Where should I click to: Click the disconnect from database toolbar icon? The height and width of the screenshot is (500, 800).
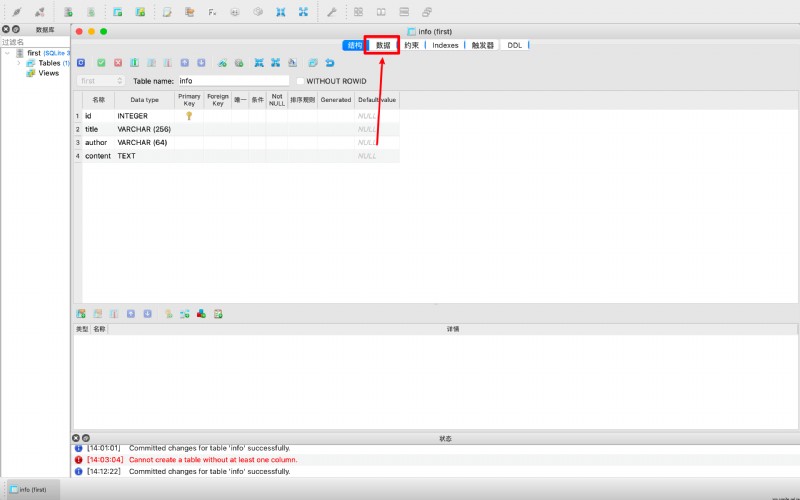point(40,12)
